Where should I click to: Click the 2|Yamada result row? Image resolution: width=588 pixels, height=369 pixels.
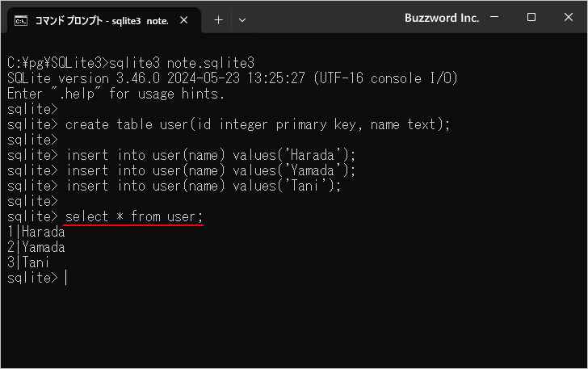coord(36,247)
